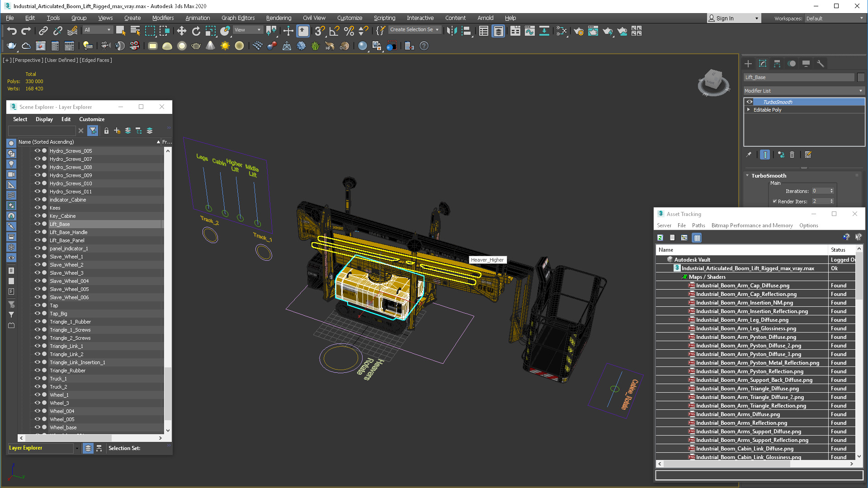Open the Modify panel tab icon
The width and height of the screenshot is (868, 488).
click(x=763, y=64)
